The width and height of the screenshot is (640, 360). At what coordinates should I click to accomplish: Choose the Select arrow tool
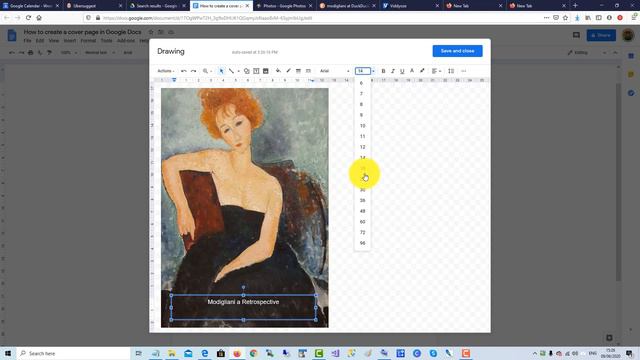pos(221,71)
